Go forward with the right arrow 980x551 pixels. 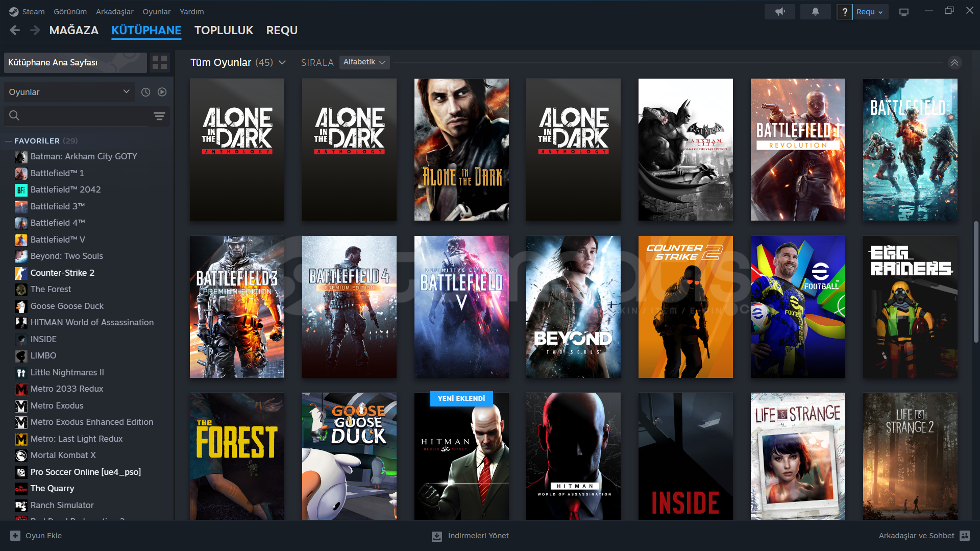pos(35,31)
